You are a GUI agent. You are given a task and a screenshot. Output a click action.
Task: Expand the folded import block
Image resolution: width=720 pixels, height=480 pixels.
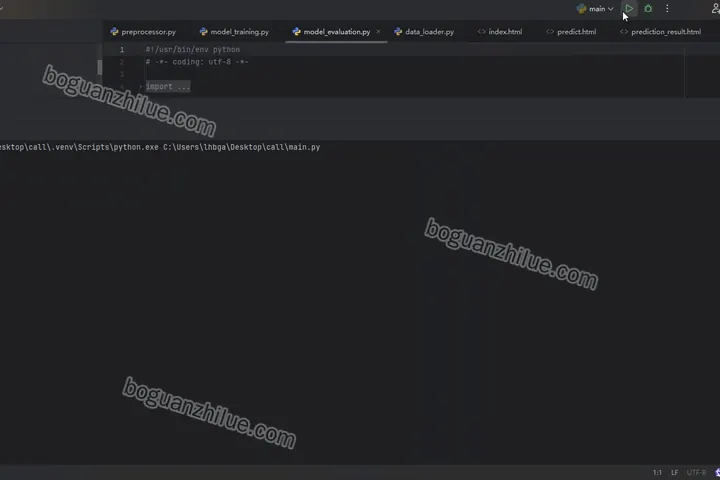[x=141, y=86]
